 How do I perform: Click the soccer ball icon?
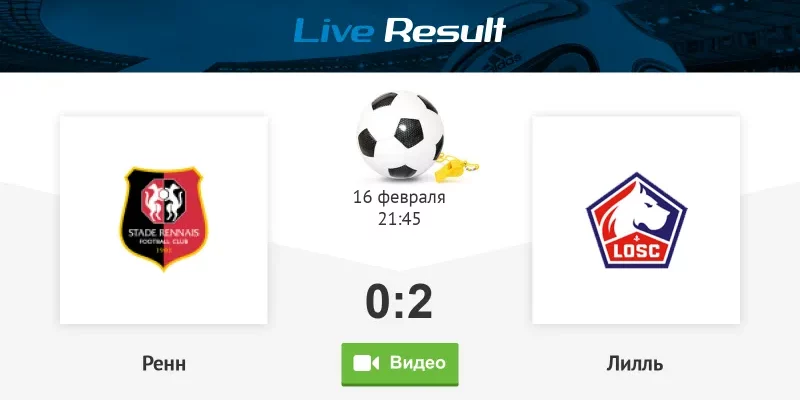pyautogui.click(x=400, y=135)
